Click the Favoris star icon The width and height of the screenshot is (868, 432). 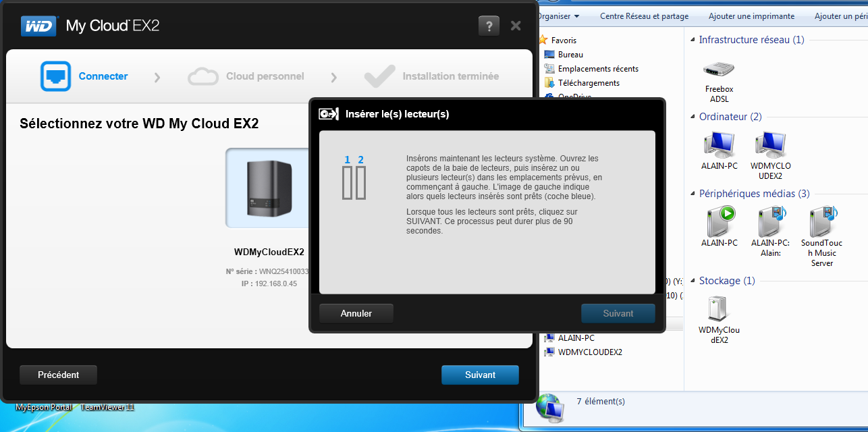pos(543,40)
